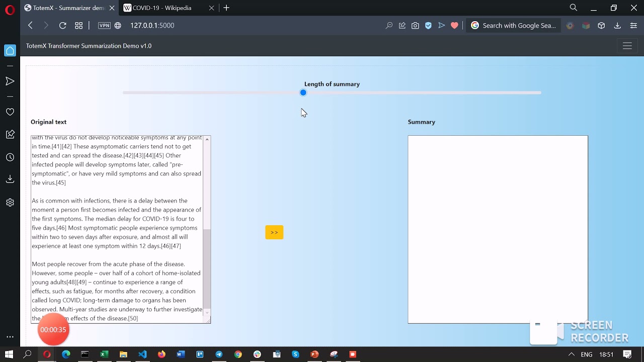Open Downloads in the Opera sidebar

pos(10,179)
